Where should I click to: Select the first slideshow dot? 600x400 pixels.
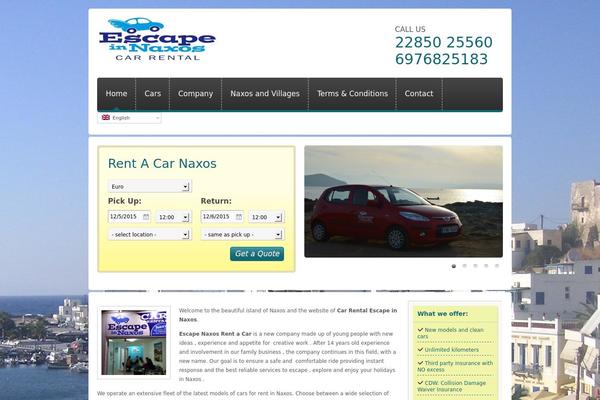pos(454,266)
